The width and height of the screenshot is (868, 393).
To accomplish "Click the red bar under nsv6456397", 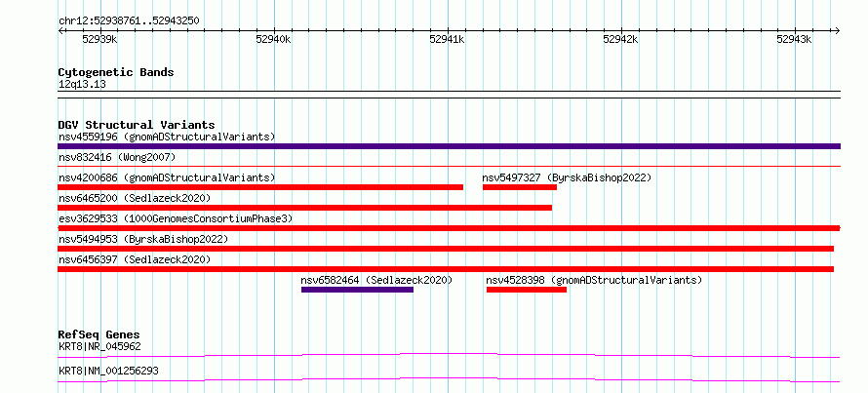I will point(446,269).
